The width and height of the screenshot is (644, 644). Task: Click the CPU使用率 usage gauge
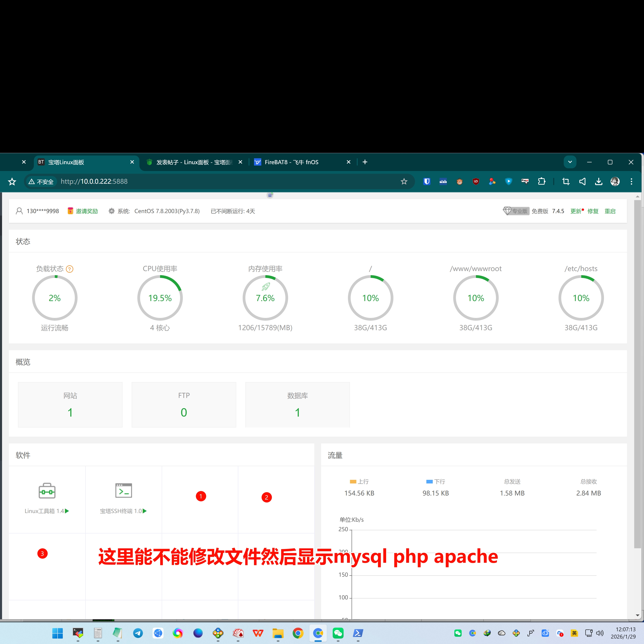point(160,298)
